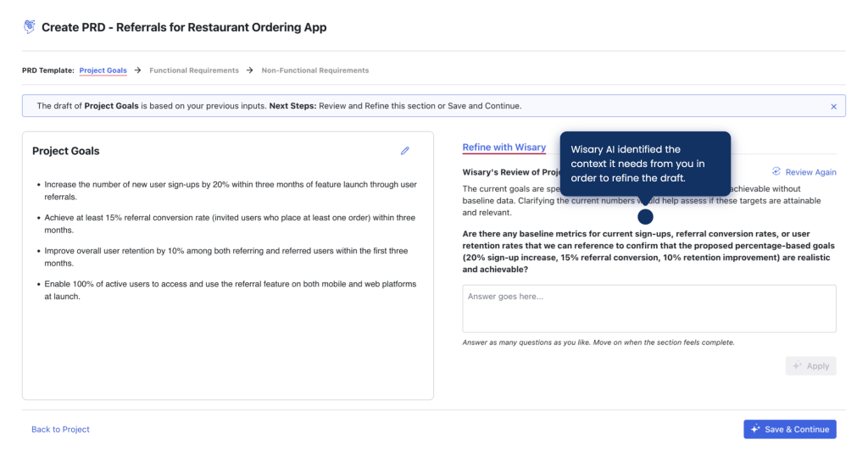Click the arrow before Non-Functional Requirements

coord(250,70)
